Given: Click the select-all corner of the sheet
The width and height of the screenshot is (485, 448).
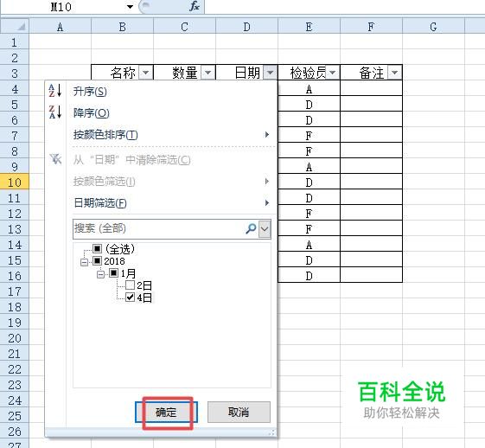Looking at the screenshot, I should coord(15,26).
